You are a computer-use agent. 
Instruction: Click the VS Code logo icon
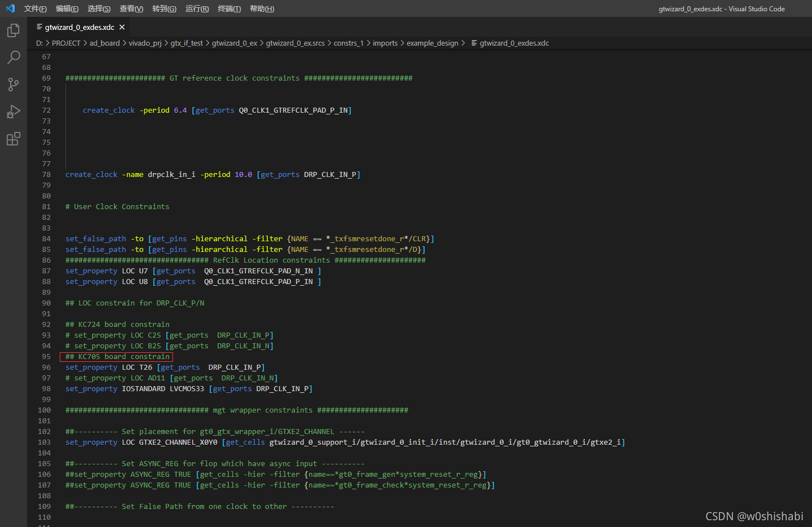tap(10, 8)
